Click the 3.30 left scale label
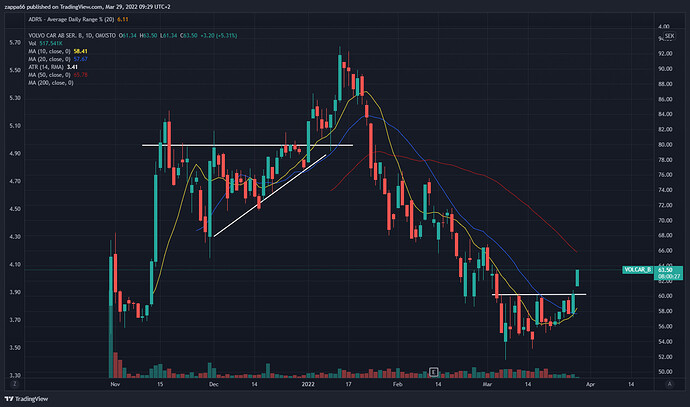This screenshot has height=407, width=690. [x=15, y=375]
